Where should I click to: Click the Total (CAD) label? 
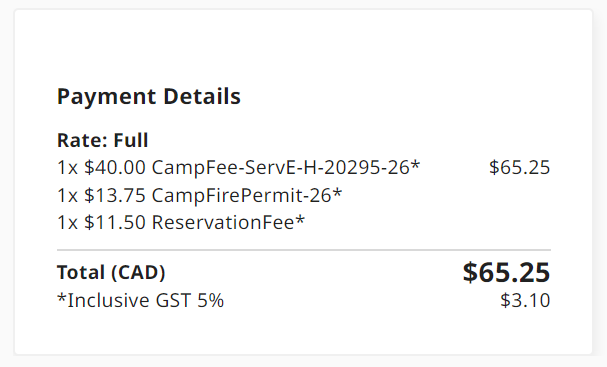click(x=111, y=273)
